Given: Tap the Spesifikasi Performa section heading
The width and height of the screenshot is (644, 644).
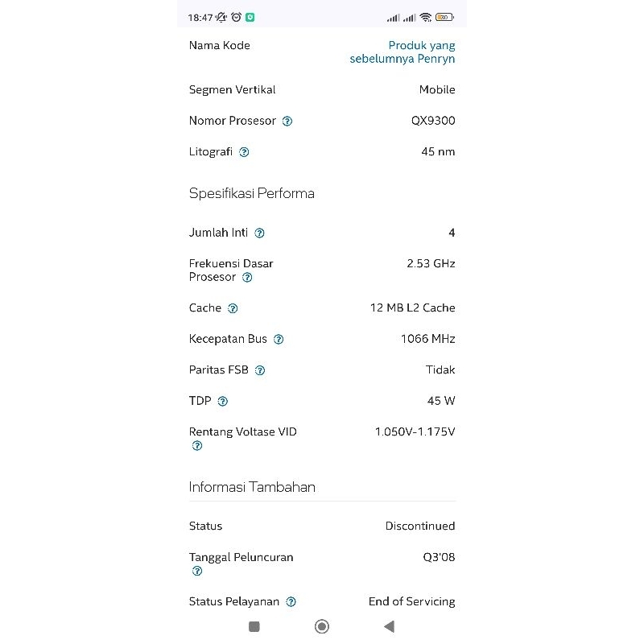Looking at the screenshot, I should (251, 193).
